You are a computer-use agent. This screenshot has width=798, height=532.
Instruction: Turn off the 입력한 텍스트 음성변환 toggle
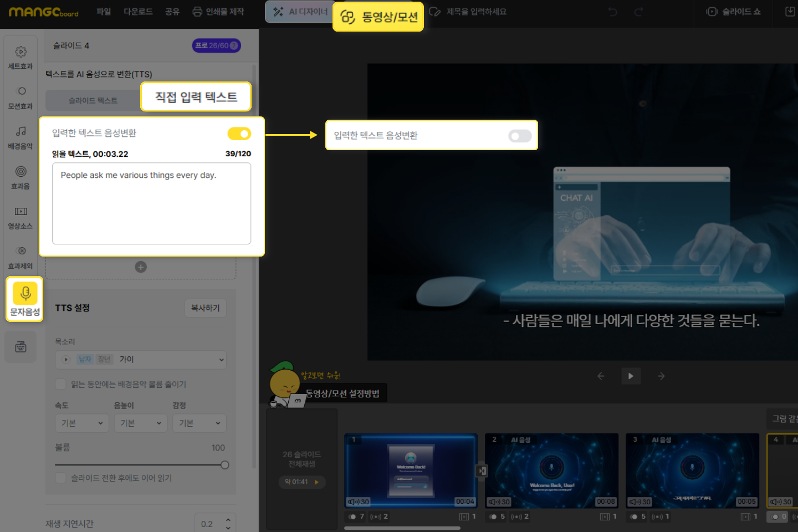[239, 134]
